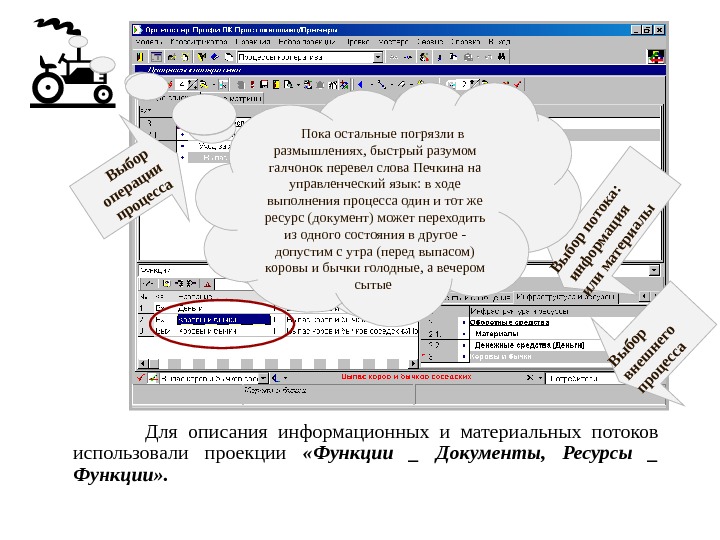Open the Сервис menu

click(x=430, y=42)
